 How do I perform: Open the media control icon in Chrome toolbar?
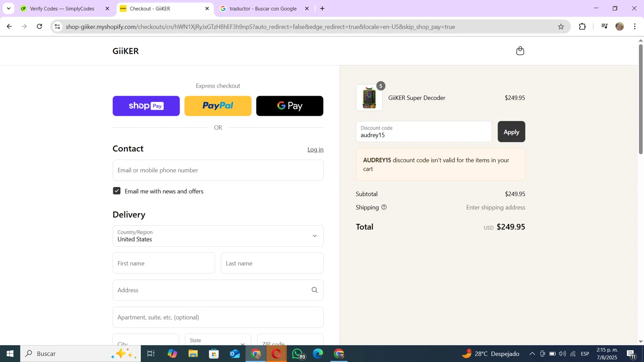pos(605,27)
